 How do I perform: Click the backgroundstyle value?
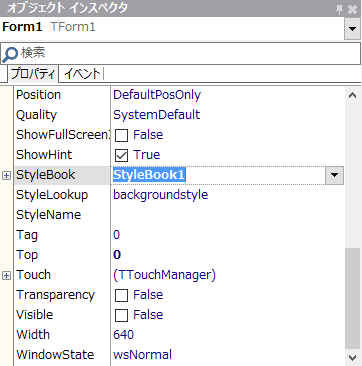point(161,195)
